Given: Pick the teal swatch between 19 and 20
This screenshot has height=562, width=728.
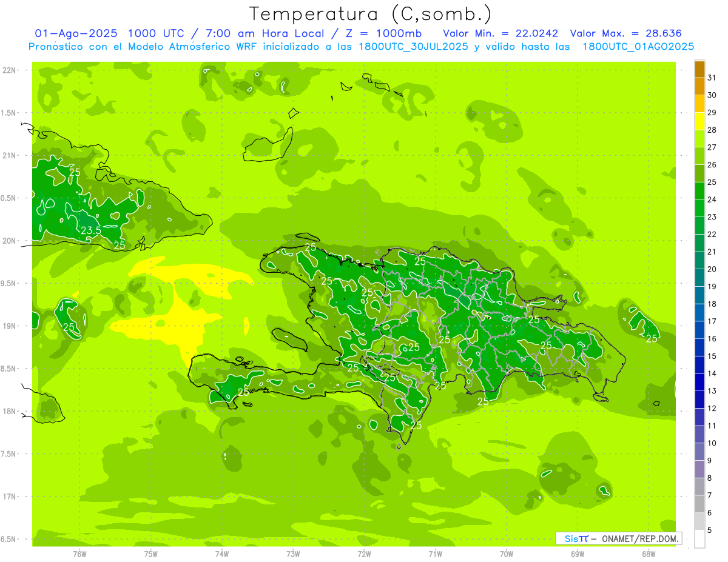Looking at the screenshot, I should (x=699, y=278).
